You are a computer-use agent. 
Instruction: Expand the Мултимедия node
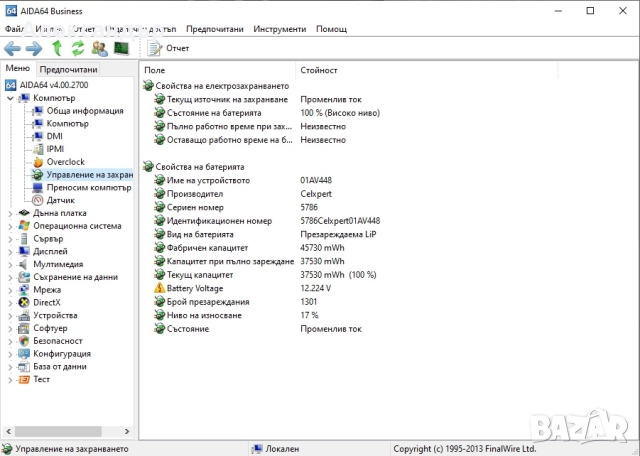pyautogui.click(x=10, y=265)
